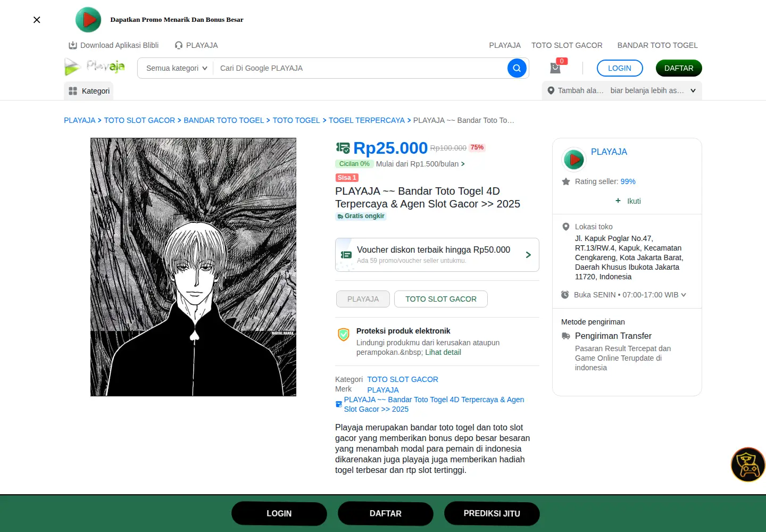This screenshot has width=766, height=532.
Task: Go to TOTO TOGEL breadcrumb
Action: pos(296,120)
